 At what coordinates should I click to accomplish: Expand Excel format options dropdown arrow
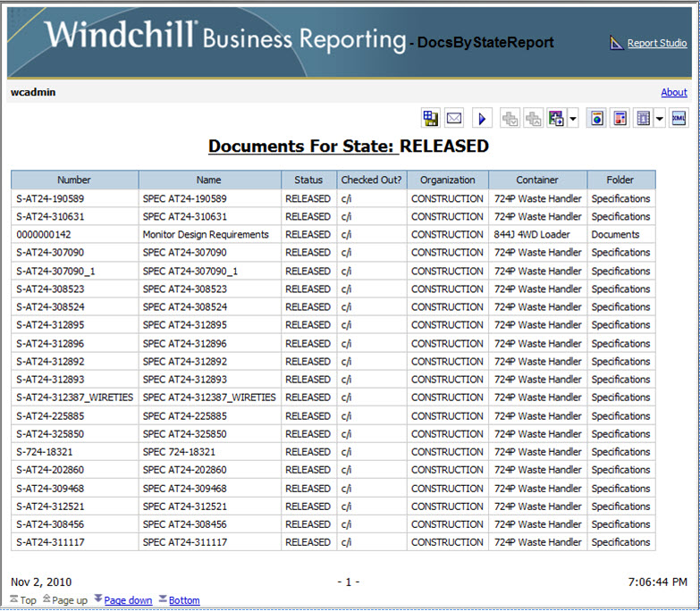click(660, 119)
